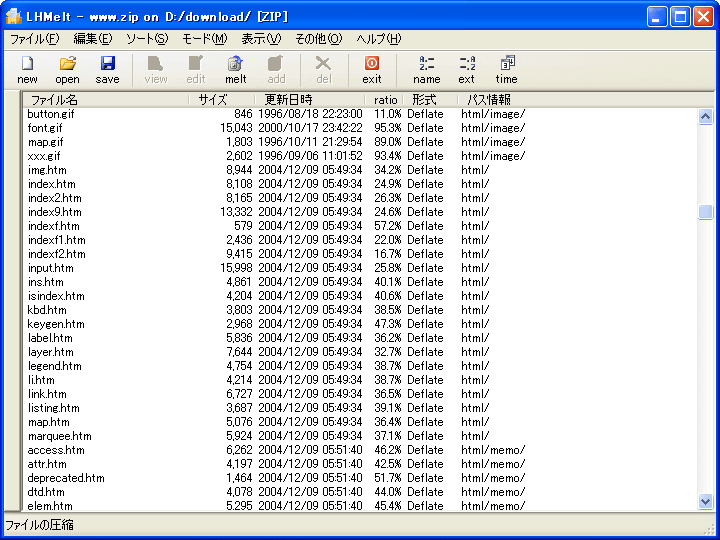This screenshot has width=720, height=540.
Task: Select the file legend.htm
Action: pyautogui.click(x=55, y=366)
